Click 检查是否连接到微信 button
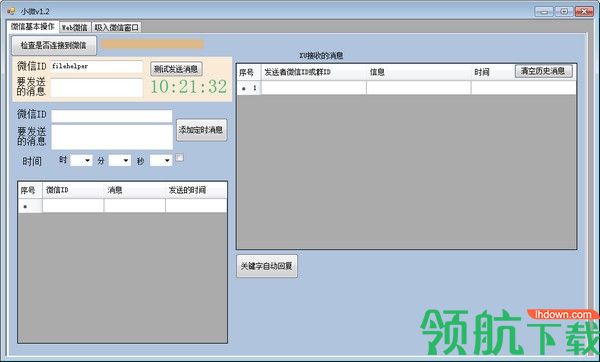This screenshot has width=600, height=362. coord(54,45)
